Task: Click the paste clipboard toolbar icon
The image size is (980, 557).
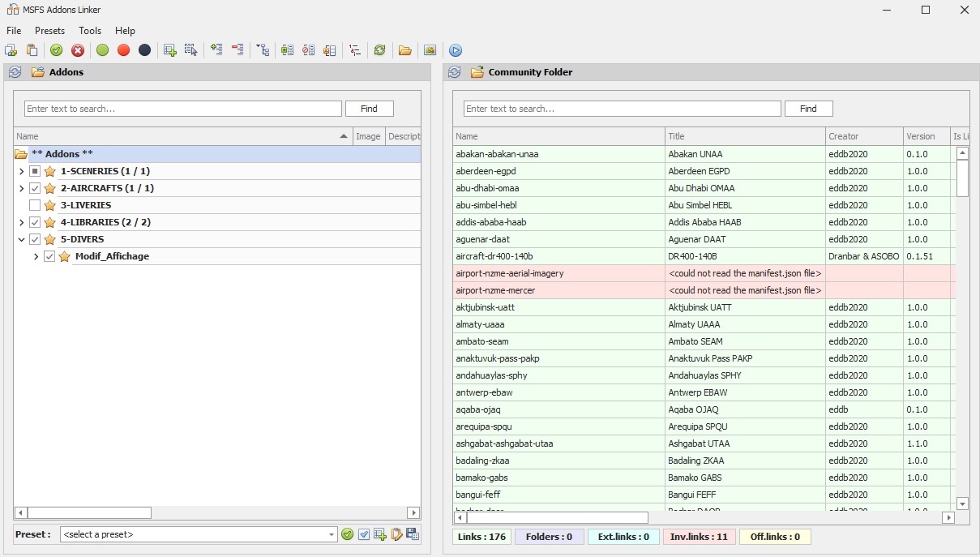Action: pos(32,50)
